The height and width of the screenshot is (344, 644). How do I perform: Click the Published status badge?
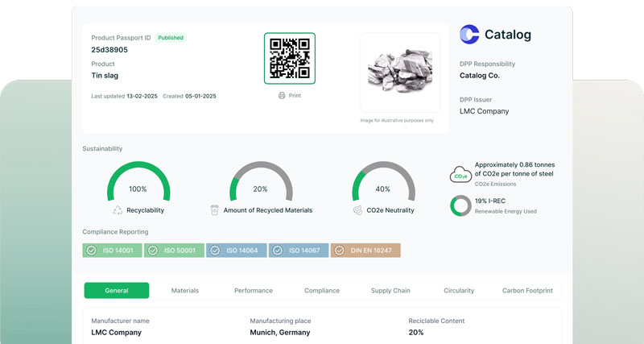pyautogui.click(x=170, y=38)
